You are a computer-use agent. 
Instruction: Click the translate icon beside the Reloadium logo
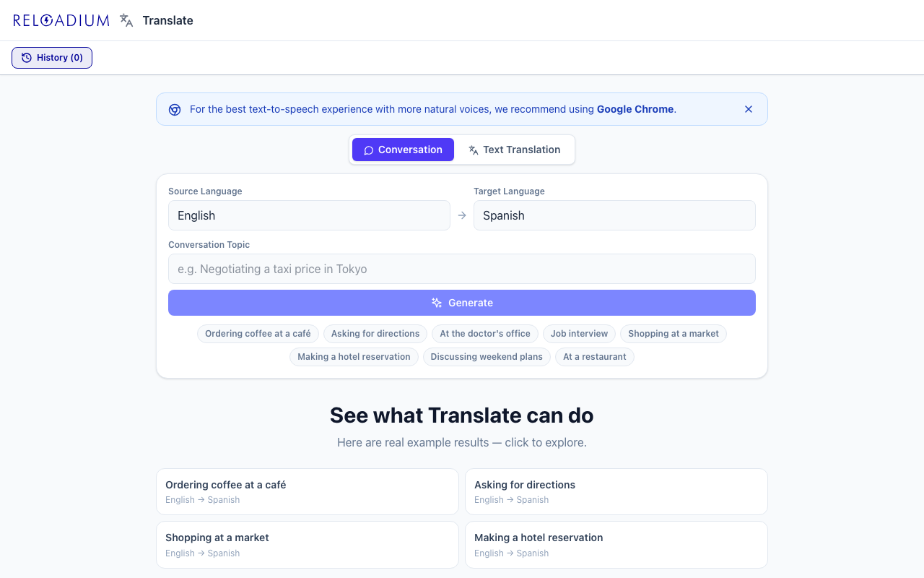(x=126, y=20)
